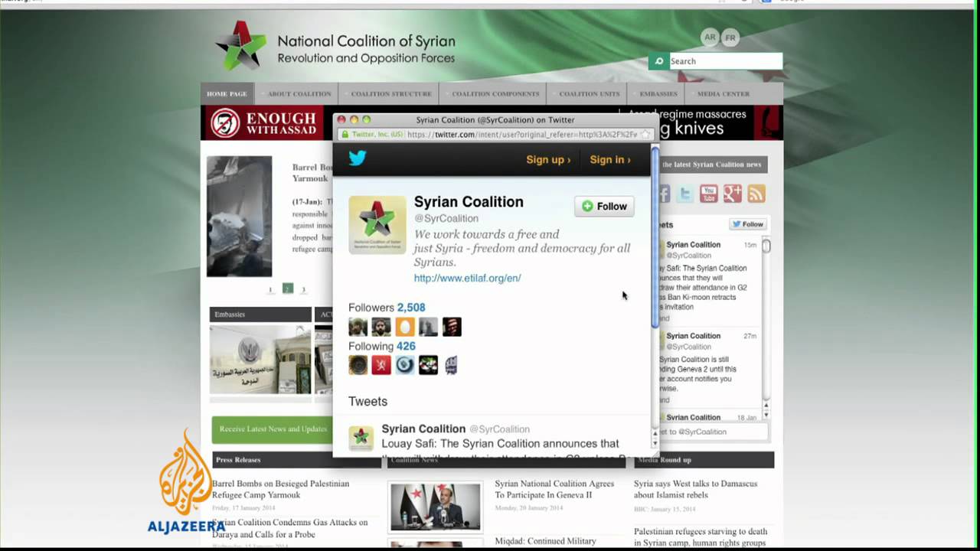Open the Google Plus social icon

tap(733, 194)
